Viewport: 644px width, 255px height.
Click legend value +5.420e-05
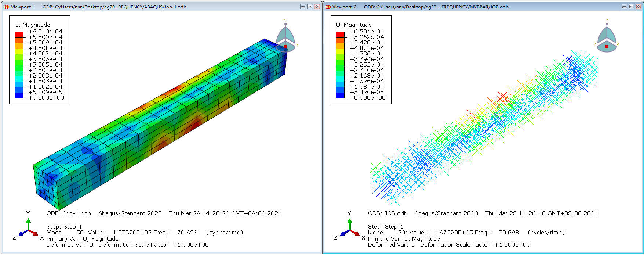tap(367, 92)
